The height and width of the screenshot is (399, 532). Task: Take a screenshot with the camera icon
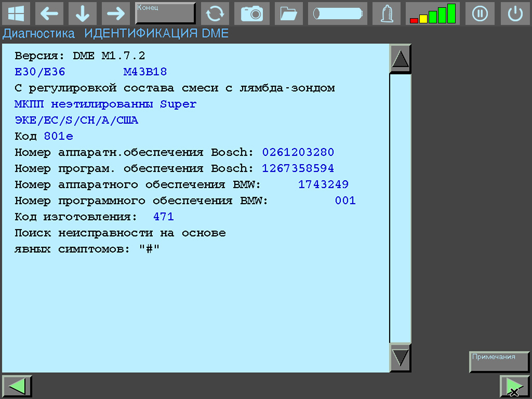pos(252,14)
